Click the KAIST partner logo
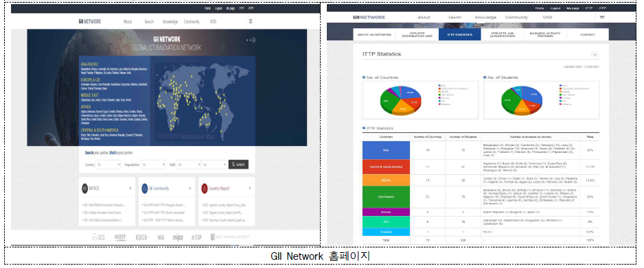This screenshot has height=268, width=644. 119,237
